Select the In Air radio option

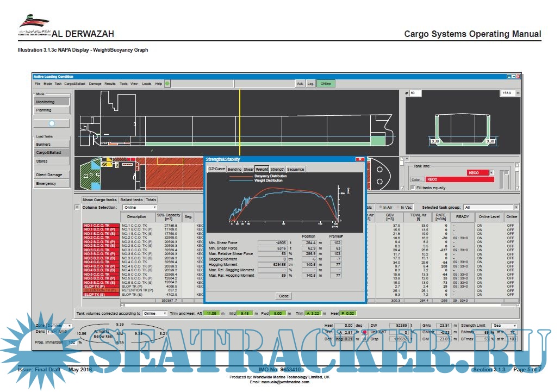tap(381, 207)
